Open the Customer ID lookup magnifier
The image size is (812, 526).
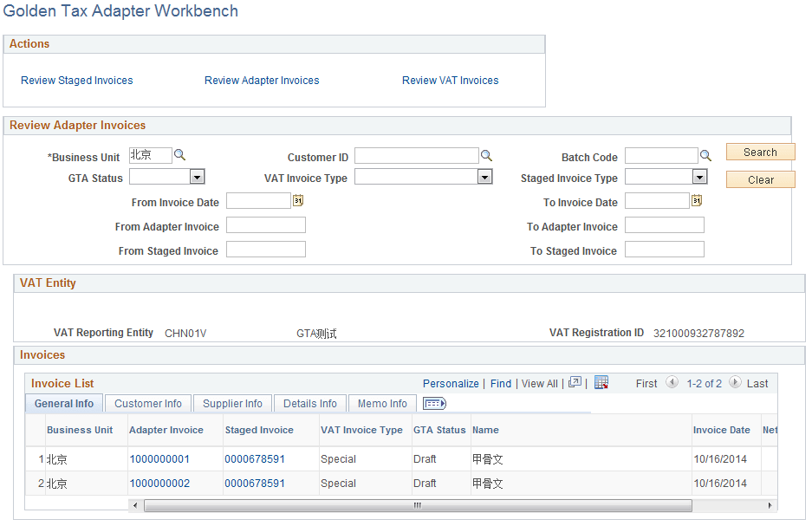[486, 155]
